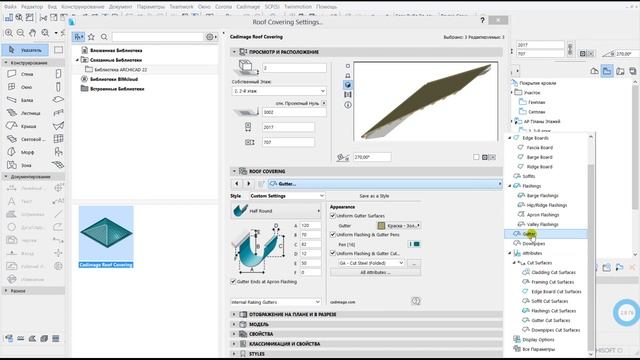Click the dimension A input field
The image size is (640, 360).
pos(311,225)
